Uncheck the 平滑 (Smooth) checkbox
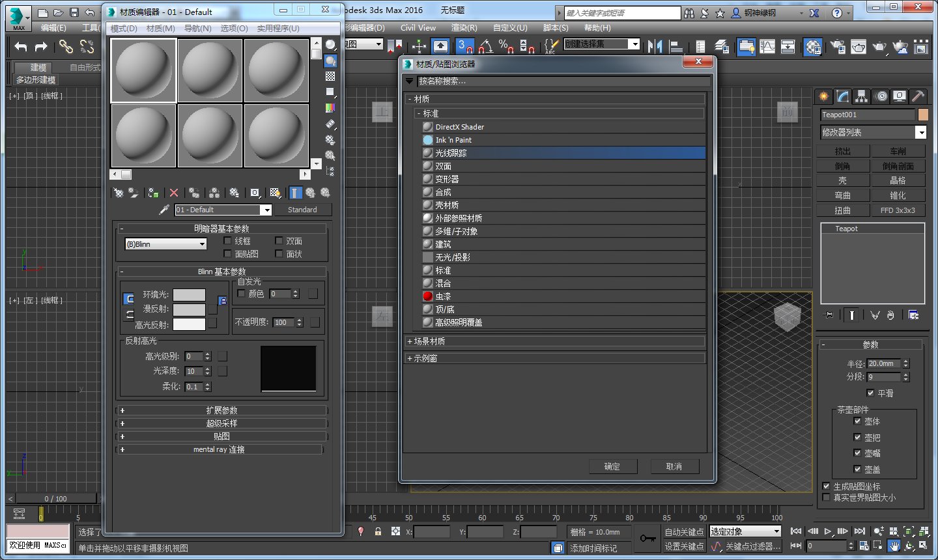The width and height of the screenshot is (938, 560). (x=870, y=393)
